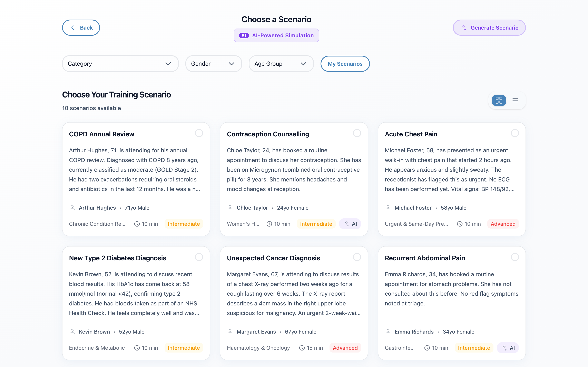Switch to grid view layout
The width and height of the screenshot is (588, 367).
(499, 100)
